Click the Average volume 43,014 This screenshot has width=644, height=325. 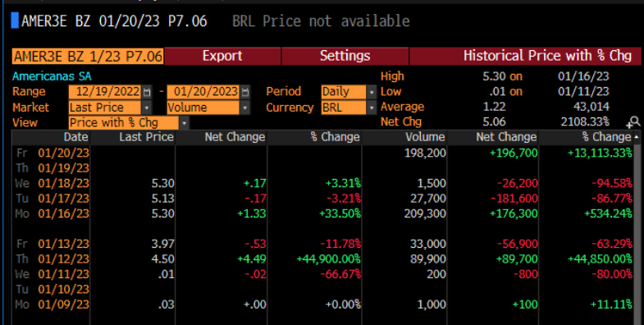[591, 107]
